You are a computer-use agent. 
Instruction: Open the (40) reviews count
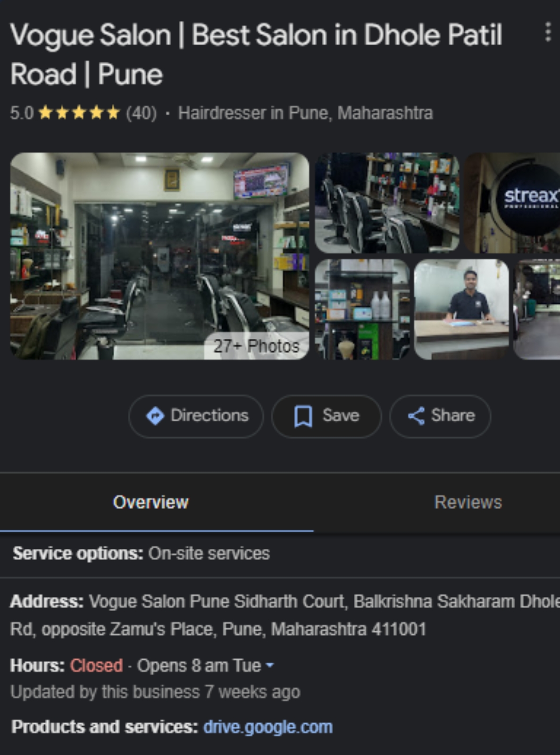(x=141, y=113)
